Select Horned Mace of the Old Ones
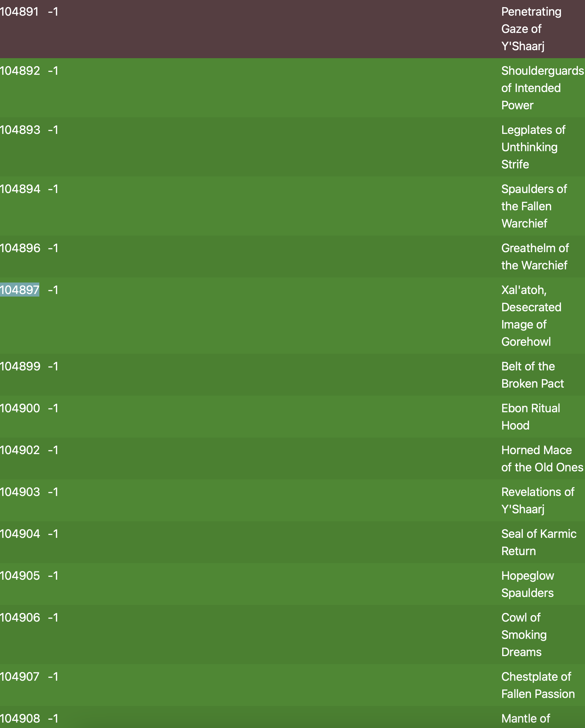The height and width of the screenshot is (728, 585). [542, 459]
